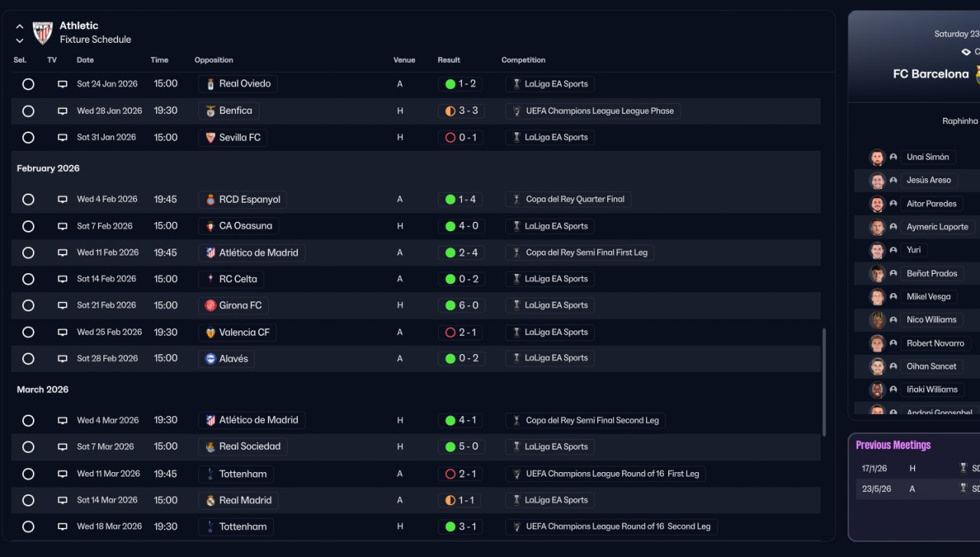Click Unai Simón's player portrait

point(877,158)
